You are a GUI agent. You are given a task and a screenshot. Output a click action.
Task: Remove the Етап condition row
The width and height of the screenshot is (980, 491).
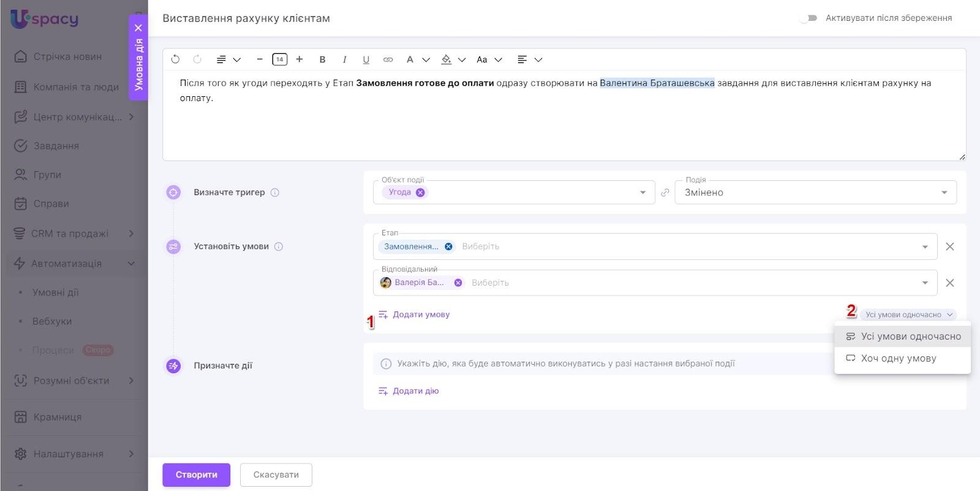coord(950,246)
